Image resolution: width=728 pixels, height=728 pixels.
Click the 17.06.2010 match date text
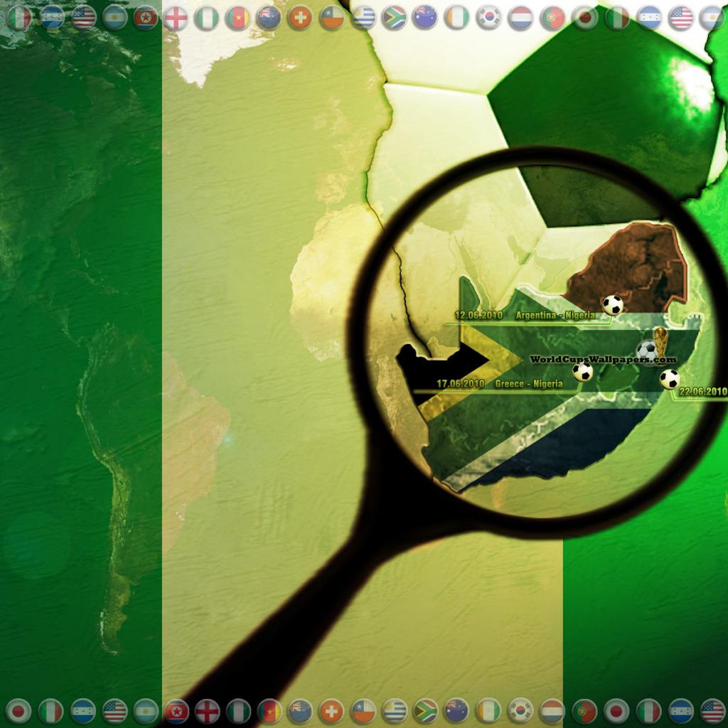(460, 384)
